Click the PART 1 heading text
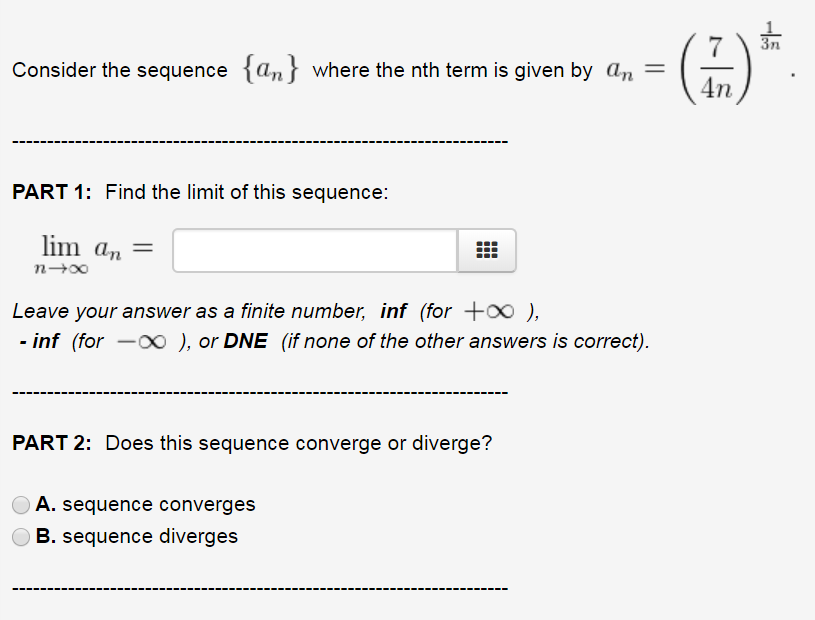 coord(48,192)
